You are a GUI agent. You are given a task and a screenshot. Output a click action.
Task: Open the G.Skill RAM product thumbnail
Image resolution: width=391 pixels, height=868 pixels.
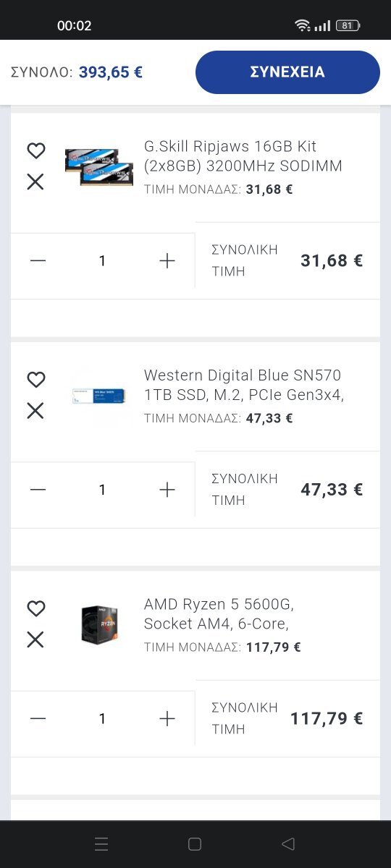point(99,166)
